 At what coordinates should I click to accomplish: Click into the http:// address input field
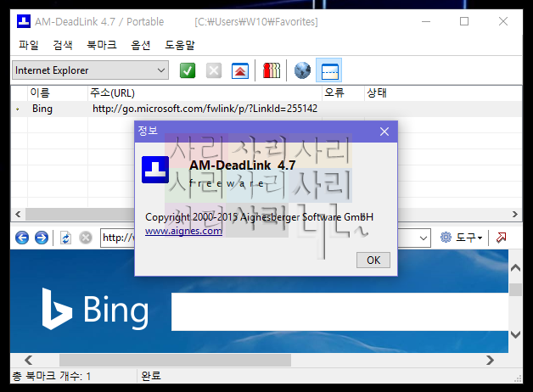[x=118, y=238]
